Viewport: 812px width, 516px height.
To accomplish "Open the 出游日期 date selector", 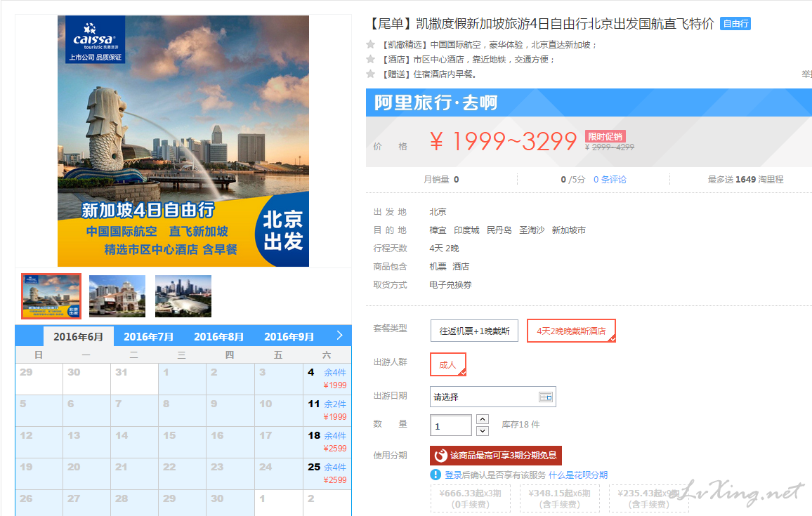I will 493,397.
